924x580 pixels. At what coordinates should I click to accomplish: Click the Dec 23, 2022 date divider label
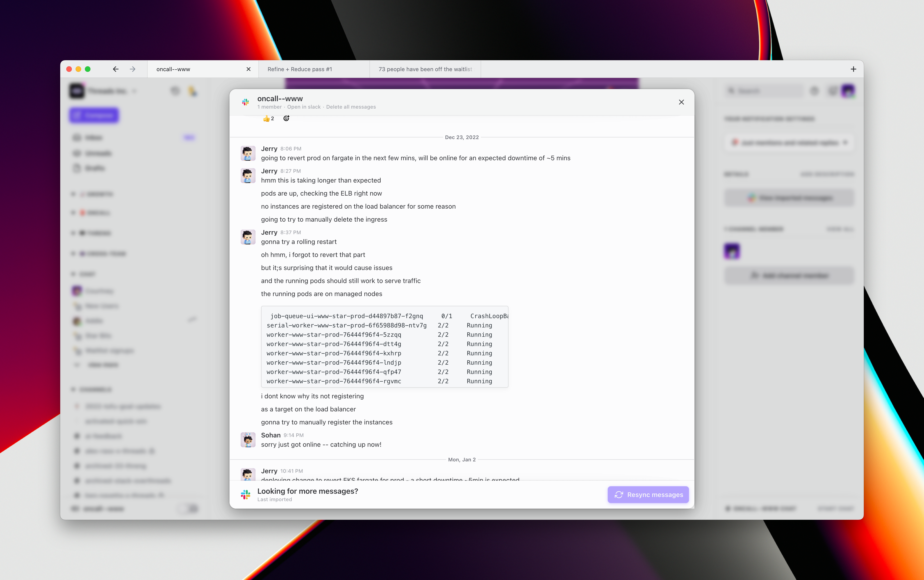[462, 137]
